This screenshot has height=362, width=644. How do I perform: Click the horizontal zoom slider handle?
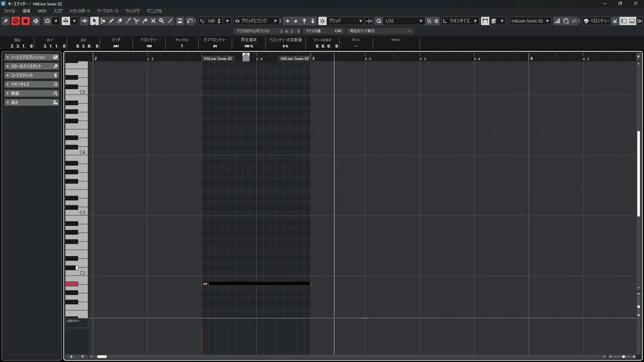coord(623,357)
